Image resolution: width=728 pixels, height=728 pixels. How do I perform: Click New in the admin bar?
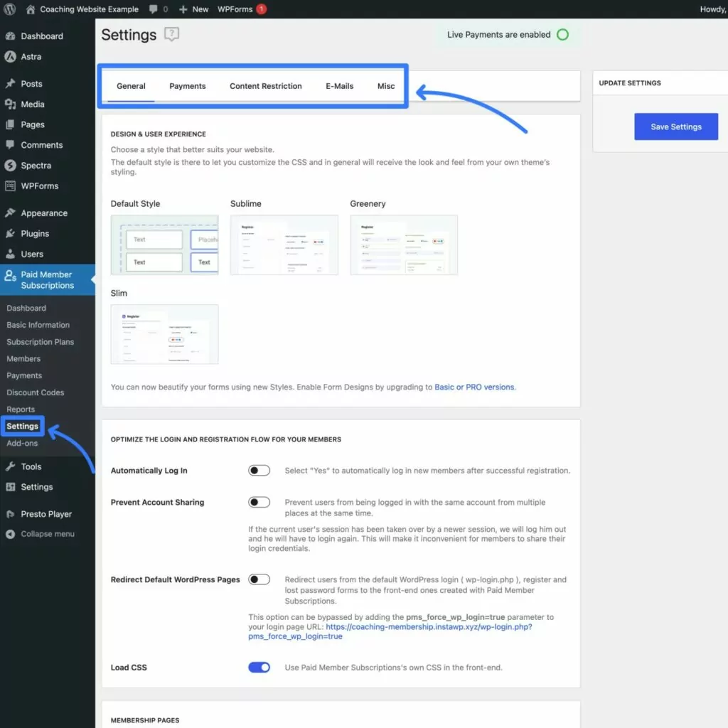(x=200, y=9)
